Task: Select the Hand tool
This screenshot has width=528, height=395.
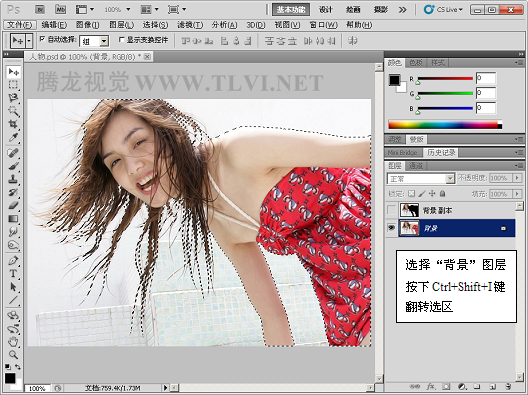Action: (13, 341)
